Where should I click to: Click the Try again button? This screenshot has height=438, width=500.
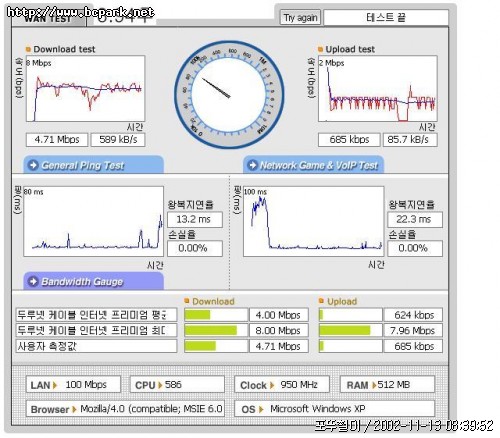pos(300,18)
